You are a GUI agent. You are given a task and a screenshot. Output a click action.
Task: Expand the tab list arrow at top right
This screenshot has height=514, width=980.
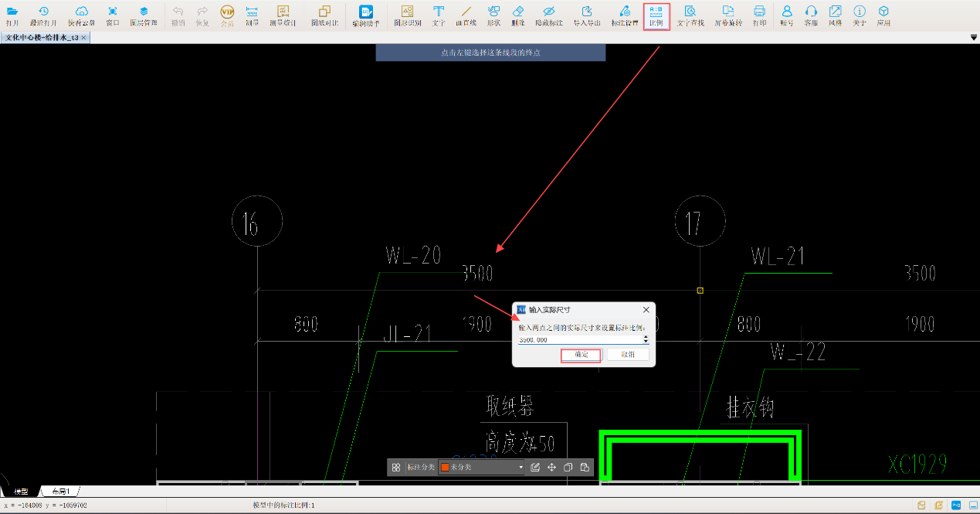click(974, 38)
